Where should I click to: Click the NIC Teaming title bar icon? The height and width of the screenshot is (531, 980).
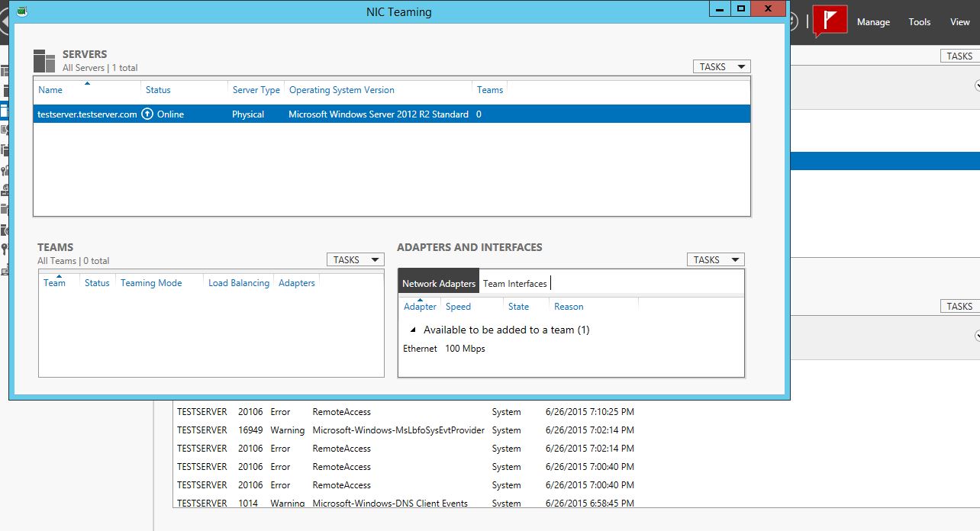(21, 11)
